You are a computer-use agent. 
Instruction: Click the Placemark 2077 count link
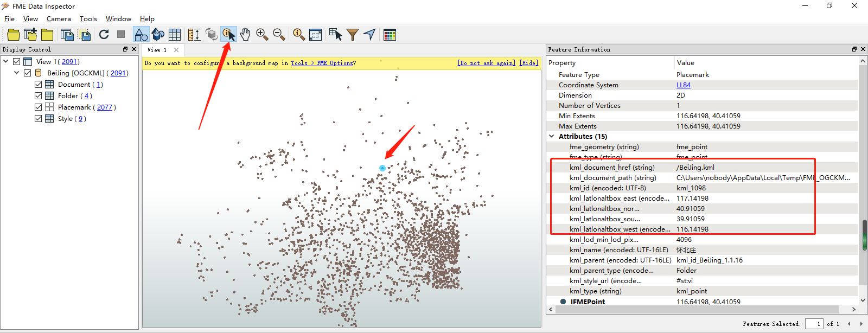tap(105, 107)
